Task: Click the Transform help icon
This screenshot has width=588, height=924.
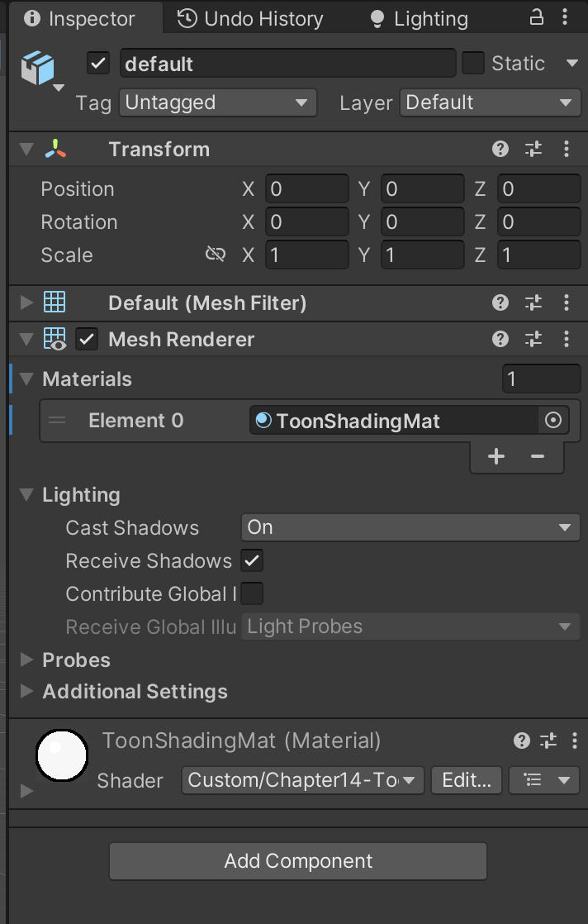Action: tap(500, 150)
